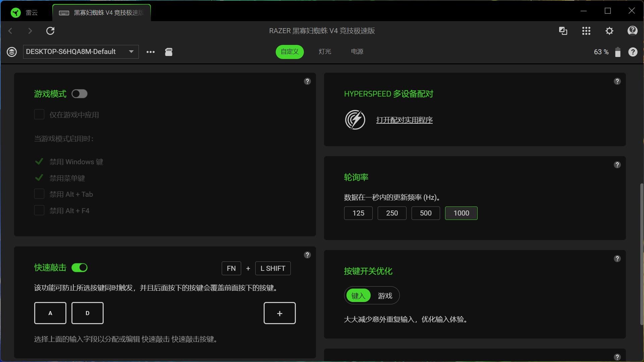The height and width of the screenshot is (362, 644).
Task: Open the Razer modules grid icon
Action: [x=586, y=31]
